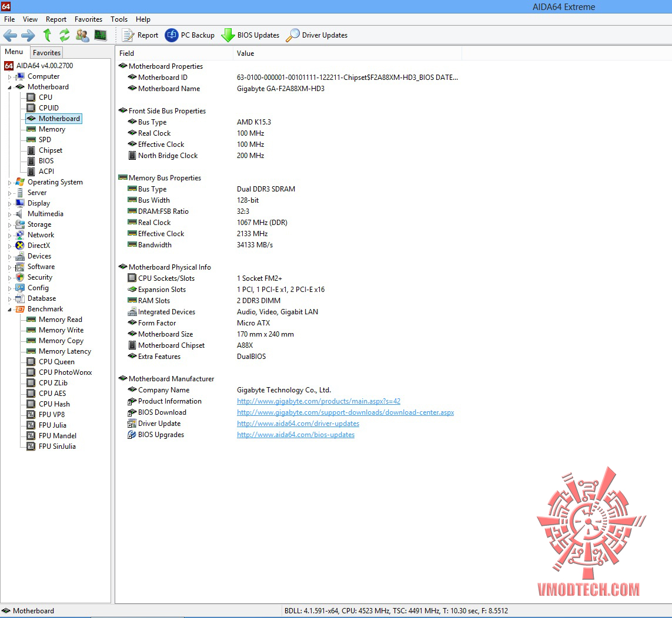Check for BIOS Updates

[x=250, y=35]
